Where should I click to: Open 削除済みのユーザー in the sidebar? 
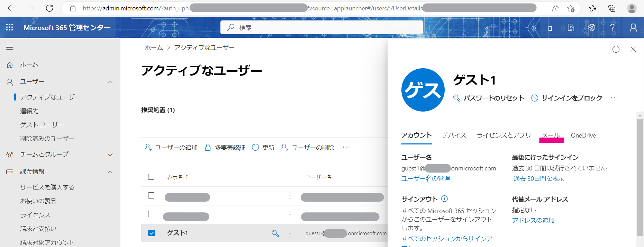coord(47,139)
